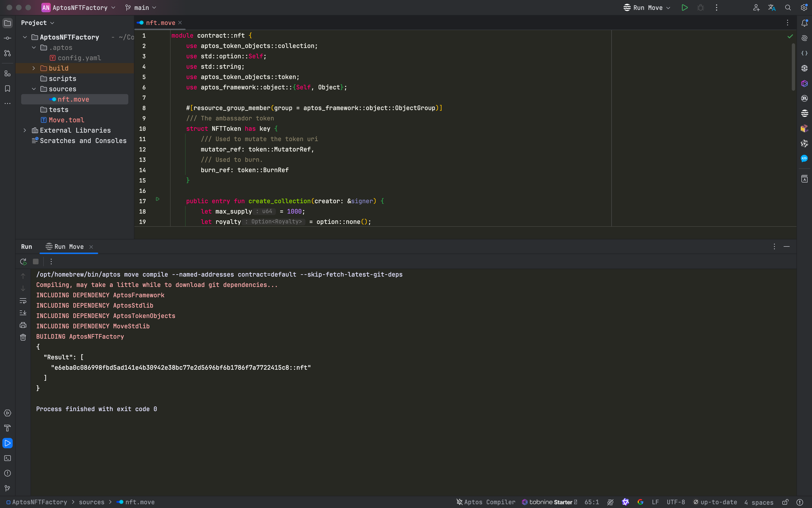This screenshot has width=812, height=508.
Task: Open the Structure tool window icon
Action: 7,74
